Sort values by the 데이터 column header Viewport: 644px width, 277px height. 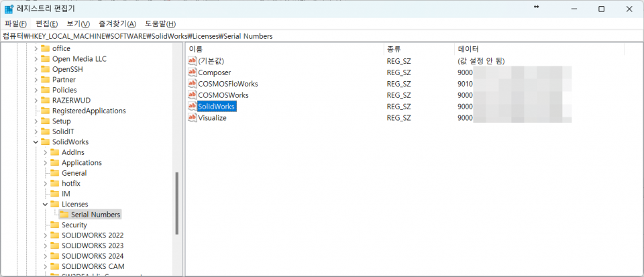(x=539, y=49)
